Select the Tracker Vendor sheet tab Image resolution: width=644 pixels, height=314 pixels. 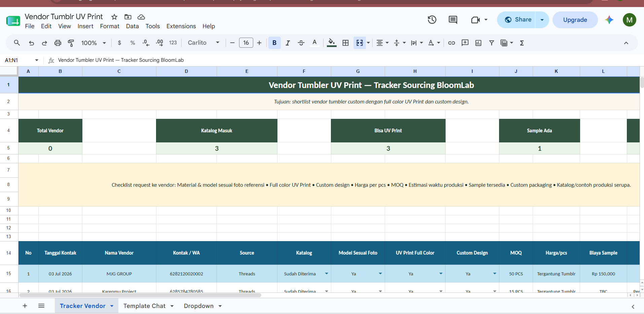tap(83, 306)
